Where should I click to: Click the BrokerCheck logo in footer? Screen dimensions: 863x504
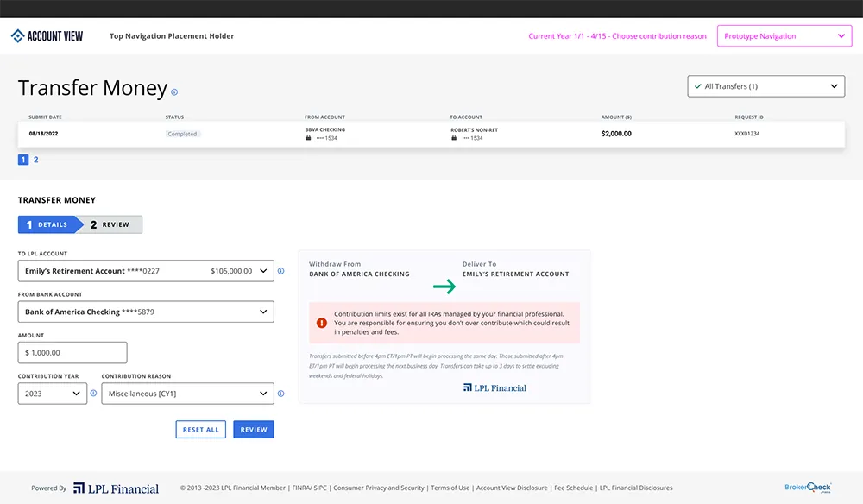tap(808, 487)
